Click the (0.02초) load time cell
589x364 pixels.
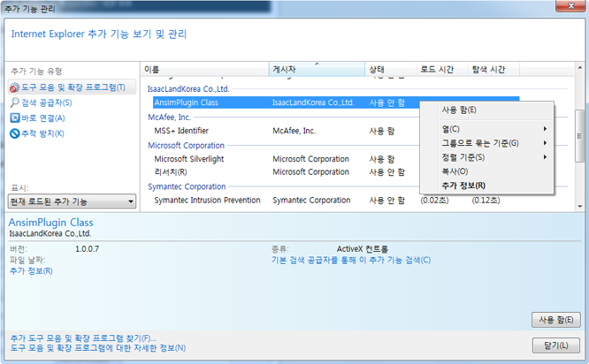pos(434,201)
